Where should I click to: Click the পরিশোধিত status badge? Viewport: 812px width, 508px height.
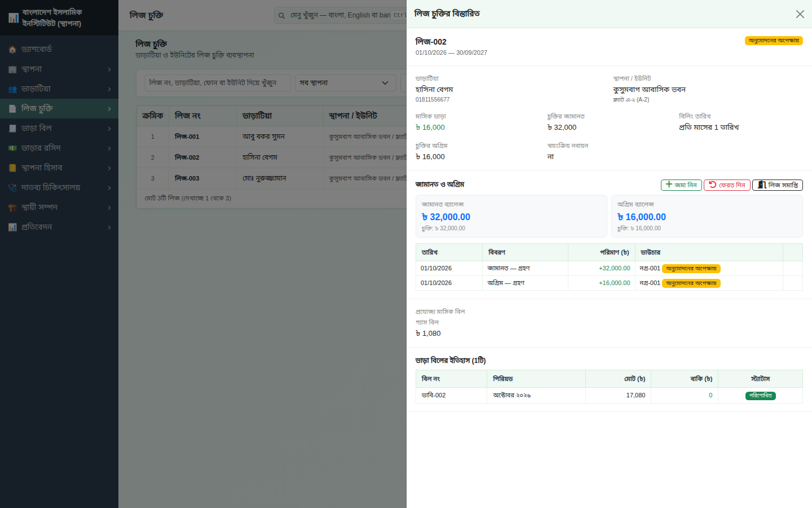[x=761, y=396]
